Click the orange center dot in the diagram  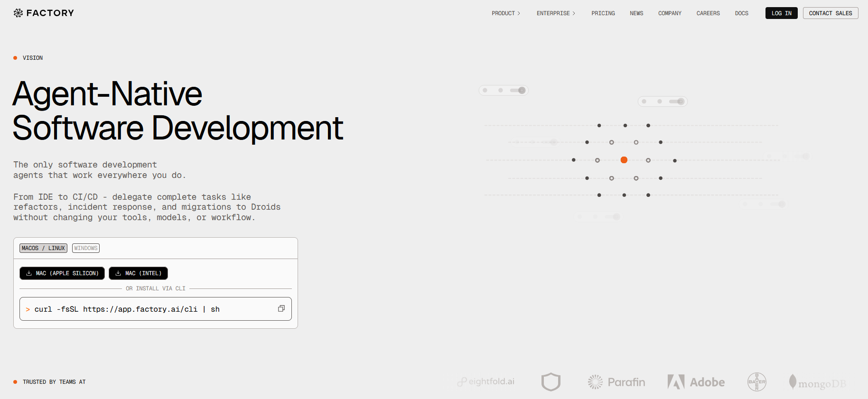[x=624, y=160]
